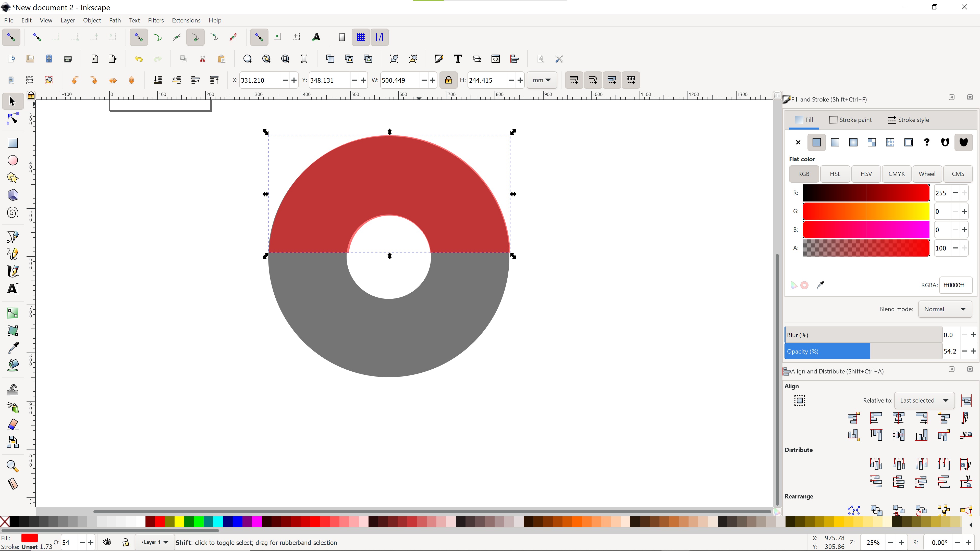Rotate selection 90 degrees clockwise
980x551 pixels.
(x=94, y=80)
